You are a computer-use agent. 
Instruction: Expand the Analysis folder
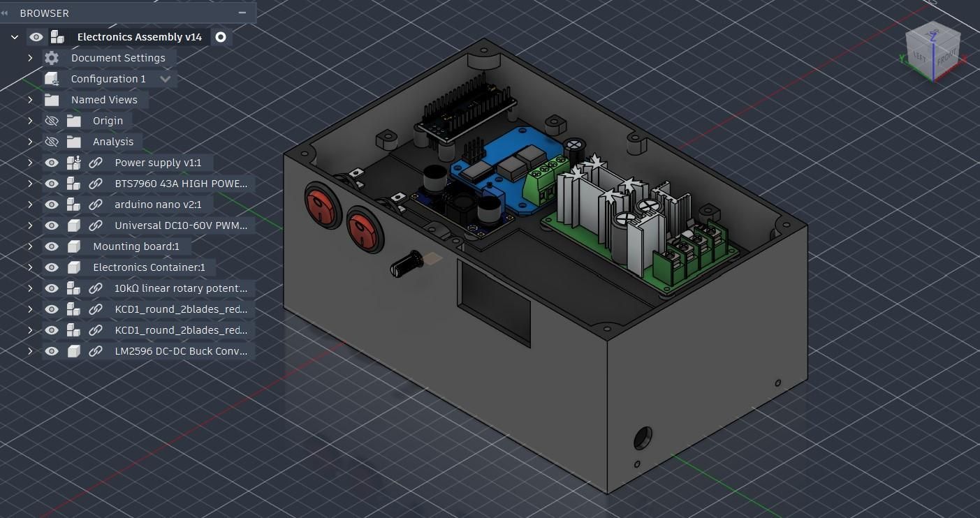[x=30, y=142]
